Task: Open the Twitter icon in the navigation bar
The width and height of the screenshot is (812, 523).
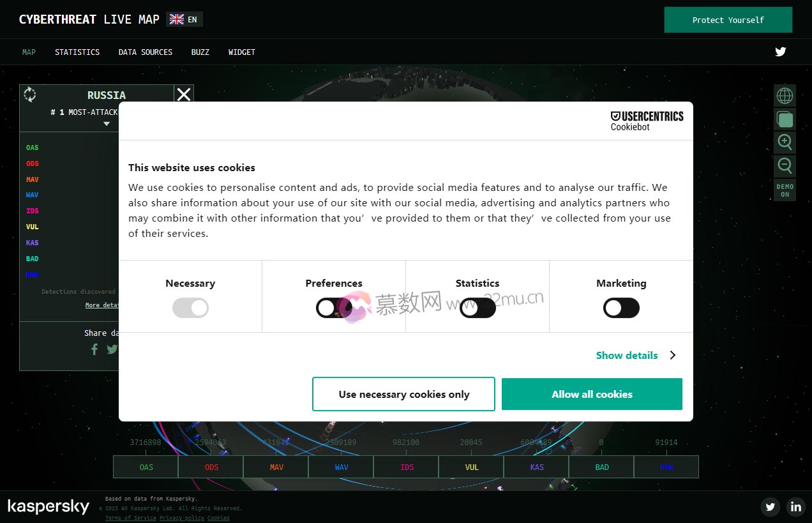Action: [x=780, y=52]
